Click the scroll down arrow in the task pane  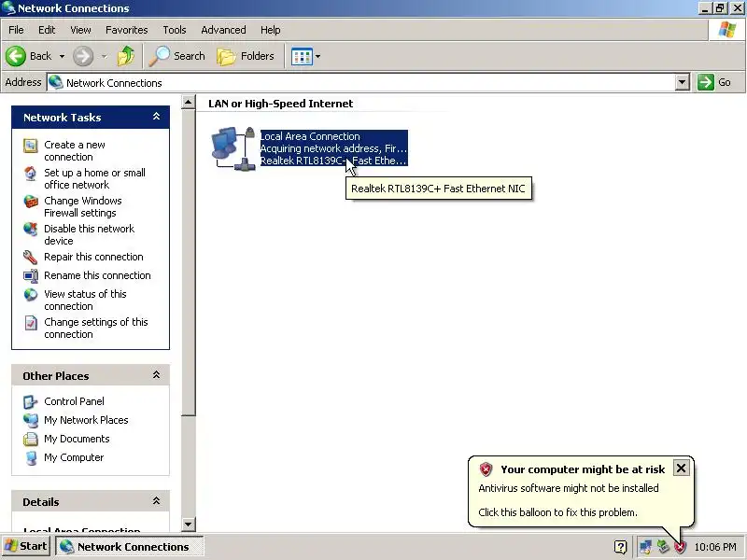click(189, 525)
